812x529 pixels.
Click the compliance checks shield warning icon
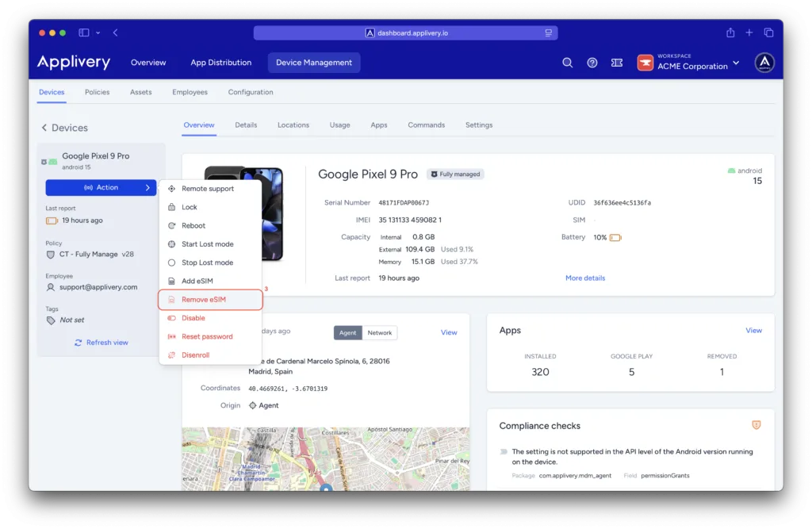[x=756, y=425]
